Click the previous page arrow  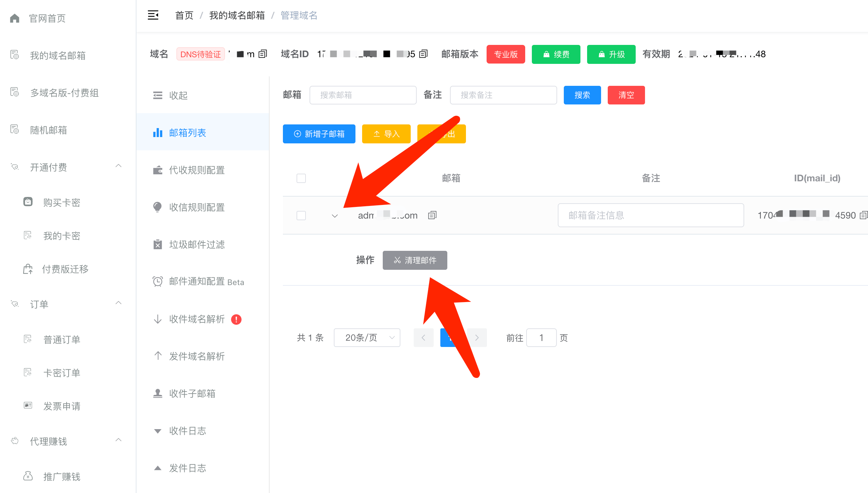[423, 338]
